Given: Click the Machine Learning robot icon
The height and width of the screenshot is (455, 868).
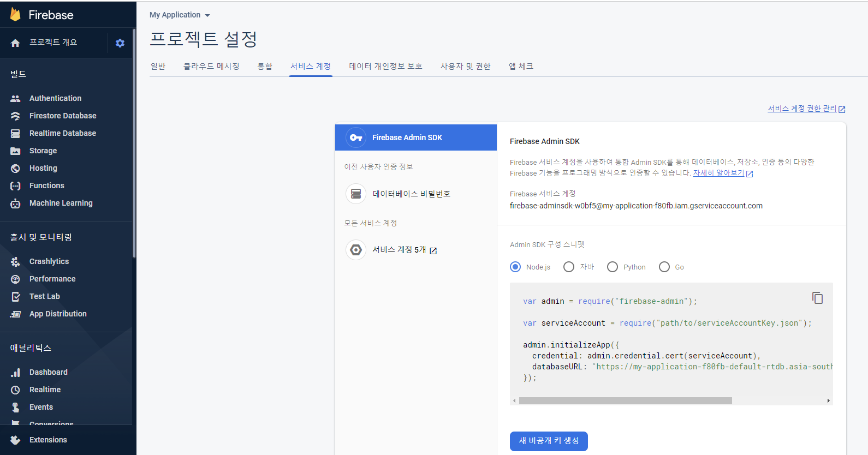Looking at the screenshot, I should (x=15, y=203).
